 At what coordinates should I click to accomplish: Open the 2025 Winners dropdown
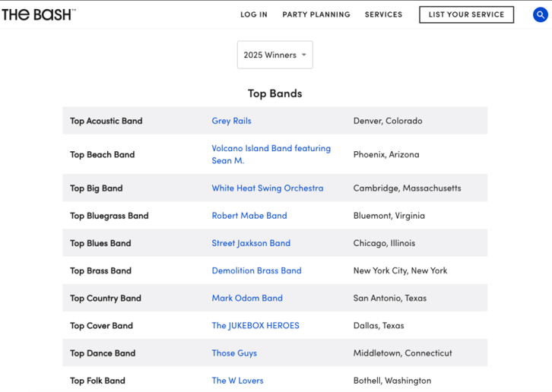pos(275,55)
